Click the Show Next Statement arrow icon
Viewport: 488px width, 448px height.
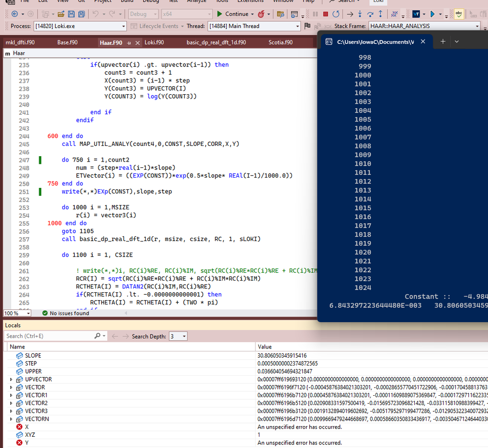pyautogui.click(x=350, y=14)
